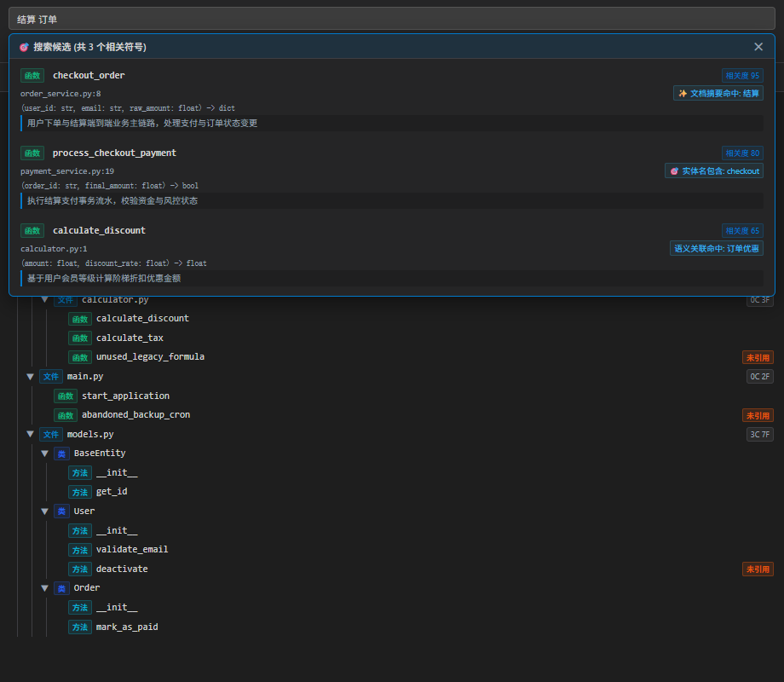Click the 相关度 80 score badge
Viewport: 784px width, 682px height.
[742, 153]
